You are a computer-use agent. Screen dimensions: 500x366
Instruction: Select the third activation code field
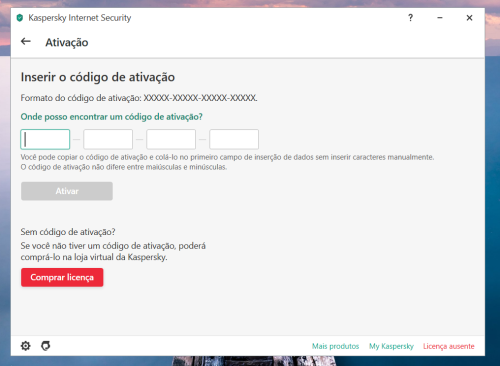click(171, 139)
